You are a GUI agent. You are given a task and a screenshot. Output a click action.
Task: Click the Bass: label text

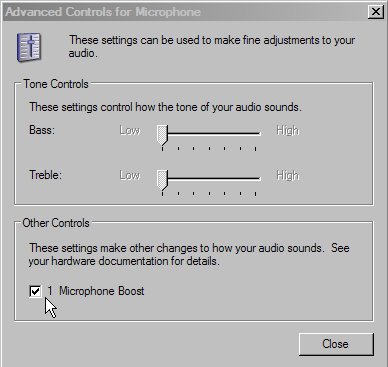pyautogui.click(x=42, y=130)
